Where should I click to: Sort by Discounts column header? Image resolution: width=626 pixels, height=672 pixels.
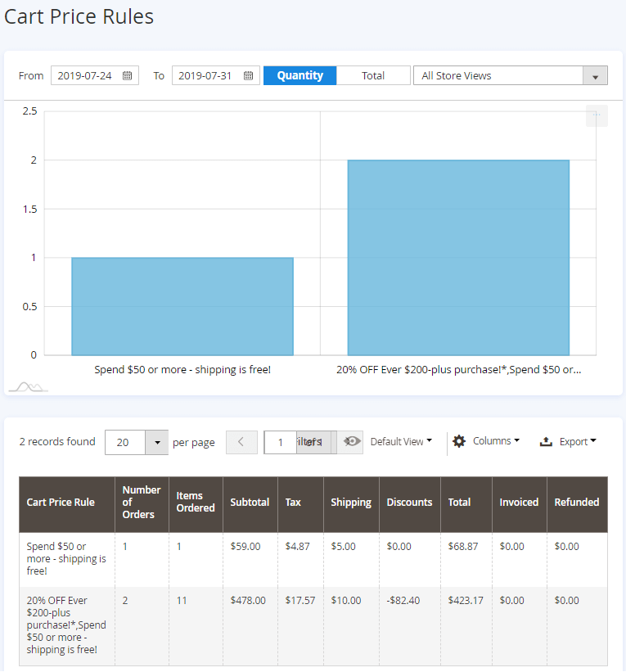pyautogui.click(x=410, y=503)
